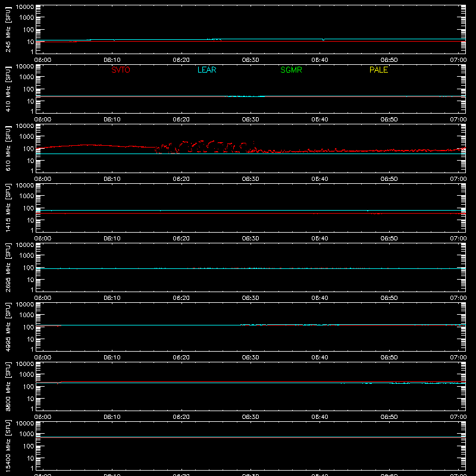Click the 06:40 label under 4995 MHz plot

pos(320,358)
